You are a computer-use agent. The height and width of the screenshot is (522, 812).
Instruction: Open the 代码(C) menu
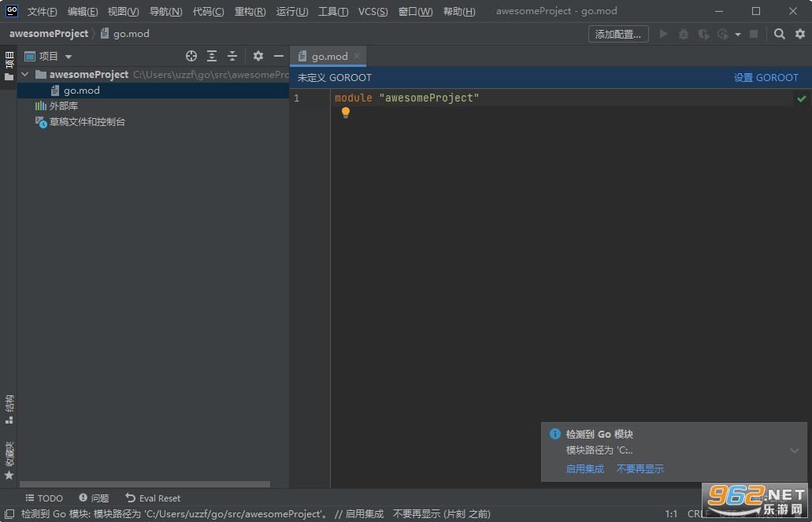point(208,11)
